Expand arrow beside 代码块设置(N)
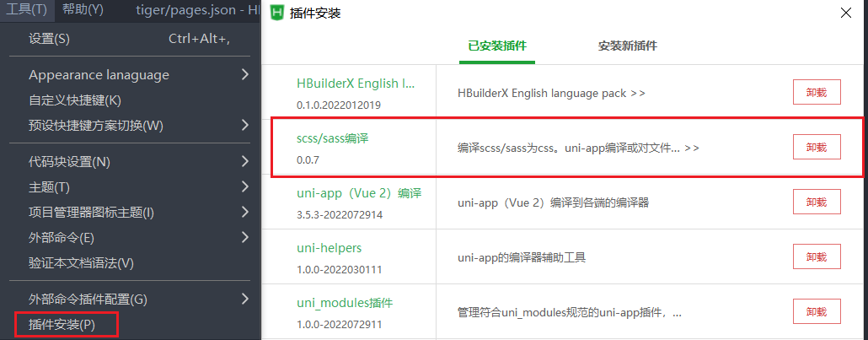Screen dimensions: 868x340 tap(245, 161)
